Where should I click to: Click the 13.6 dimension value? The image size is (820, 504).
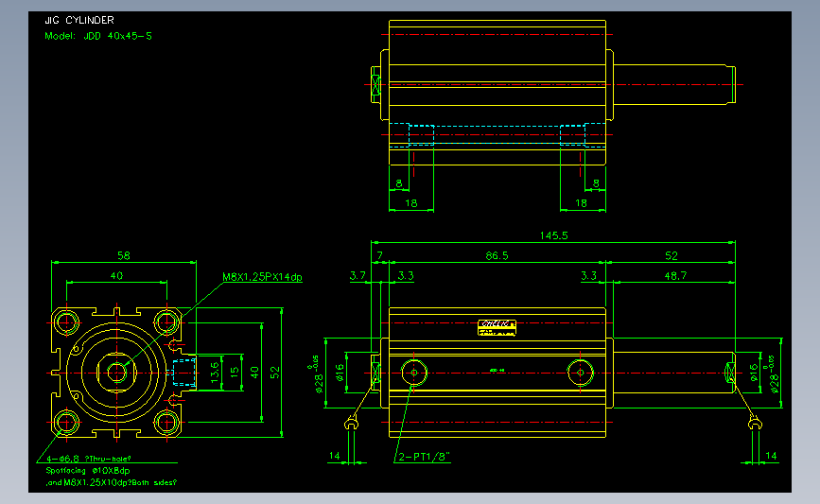pyautogui.click(x=215, y=373)
